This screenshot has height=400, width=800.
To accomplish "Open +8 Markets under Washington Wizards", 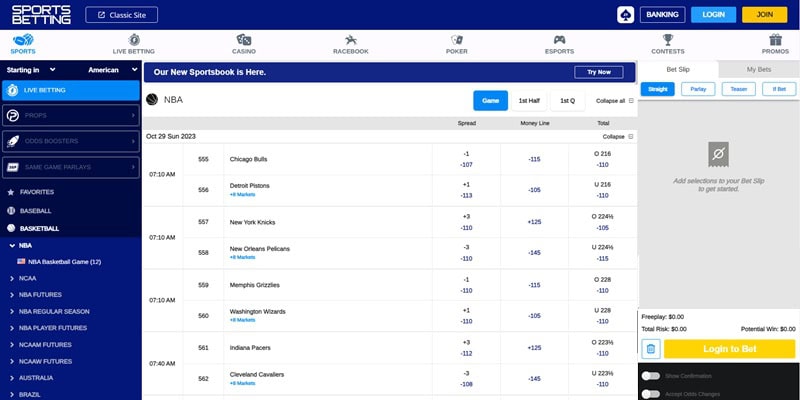I will (x=242, y=320).
